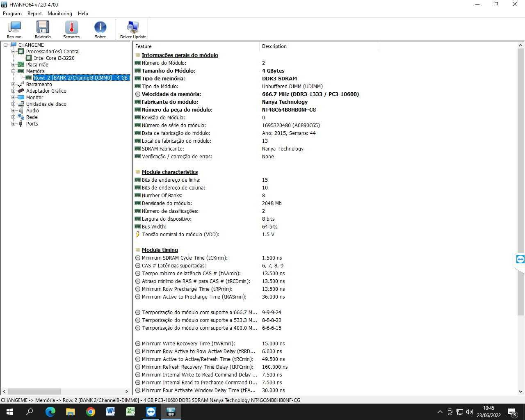Collapse the CHANGEME root node
525x420 pixels.
click(x=6, y=45)
